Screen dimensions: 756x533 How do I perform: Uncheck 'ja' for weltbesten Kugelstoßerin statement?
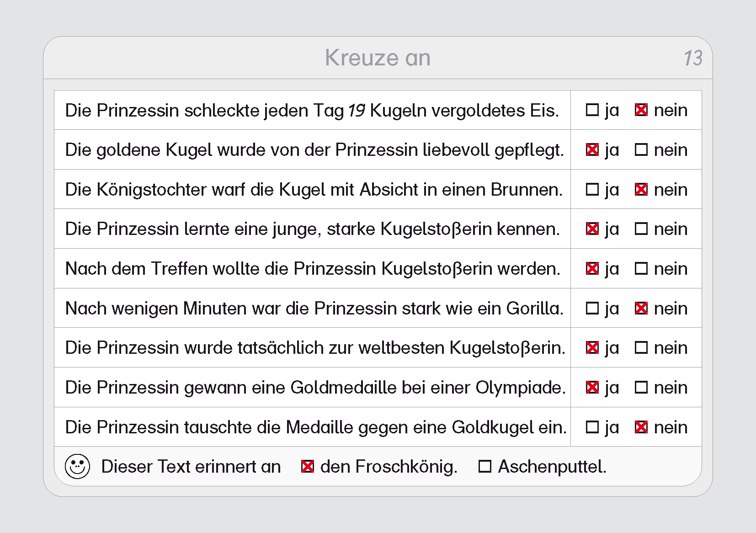pyautogui.click(x=592, y=348)
